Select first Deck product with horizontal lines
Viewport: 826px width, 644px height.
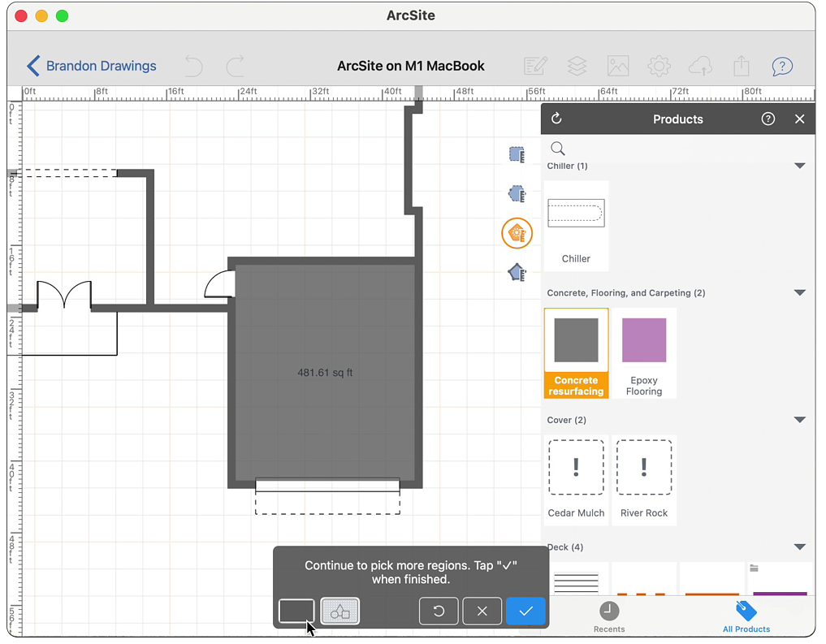[576, 579]
